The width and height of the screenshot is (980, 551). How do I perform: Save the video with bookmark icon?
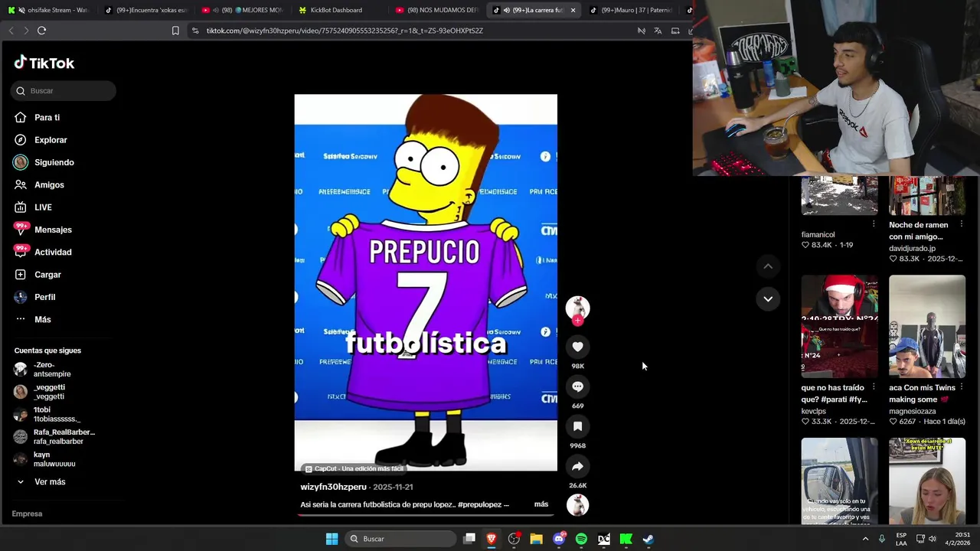[577, 426]
